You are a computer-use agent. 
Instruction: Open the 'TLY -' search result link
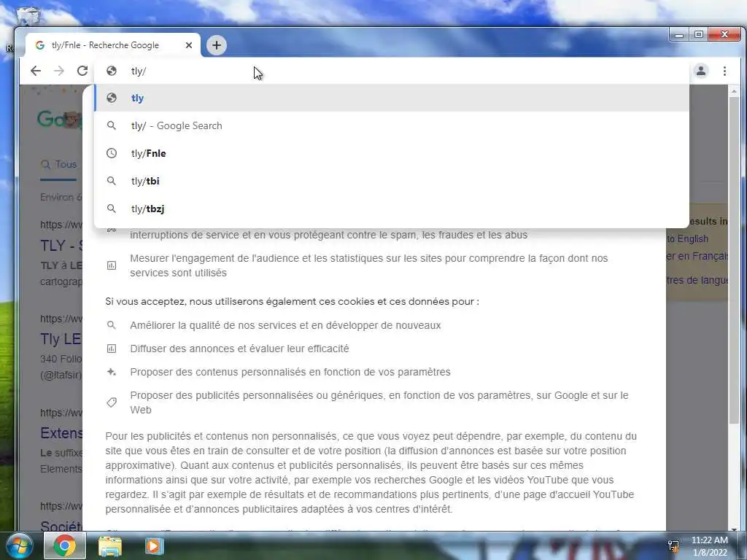click(x=61, y=245)
